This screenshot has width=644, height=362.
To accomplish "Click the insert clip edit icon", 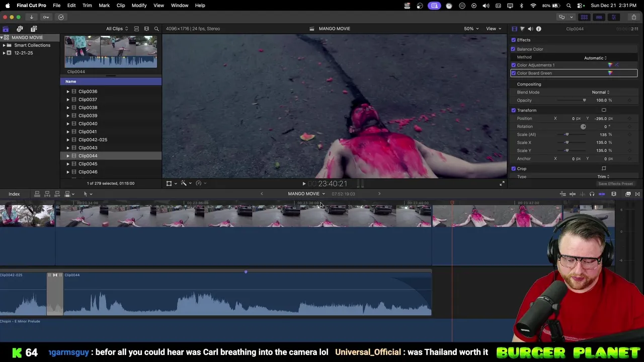I will [x=47, y=194].
